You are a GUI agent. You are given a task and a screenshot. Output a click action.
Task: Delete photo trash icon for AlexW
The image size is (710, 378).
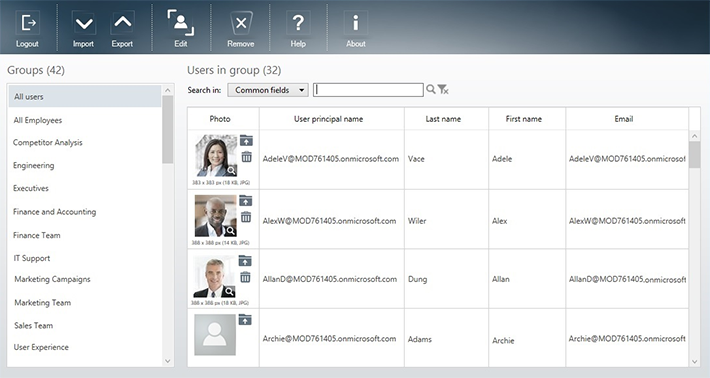click(245, 217)
